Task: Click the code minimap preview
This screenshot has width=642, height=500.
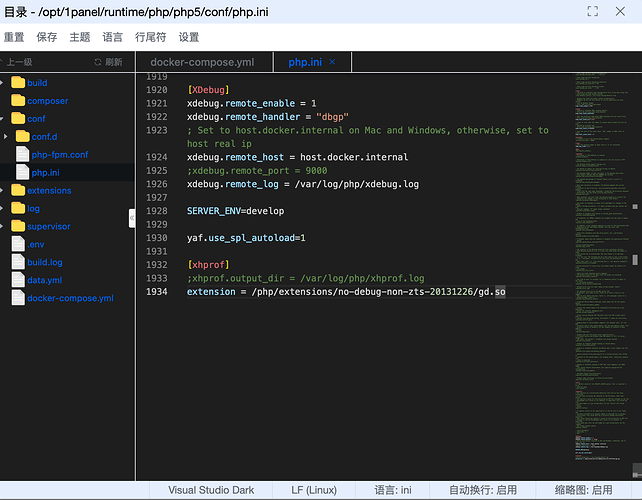Action: click(x=602, y=266)
